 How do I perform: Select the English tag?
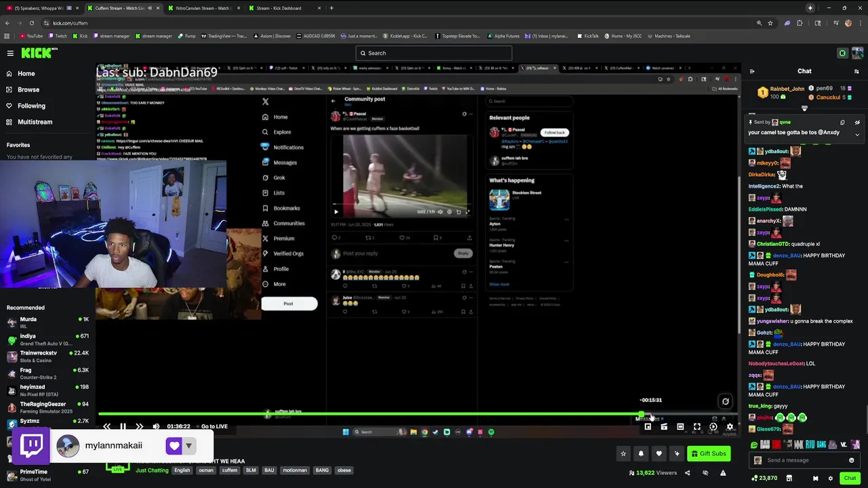[x=182, y=470]
